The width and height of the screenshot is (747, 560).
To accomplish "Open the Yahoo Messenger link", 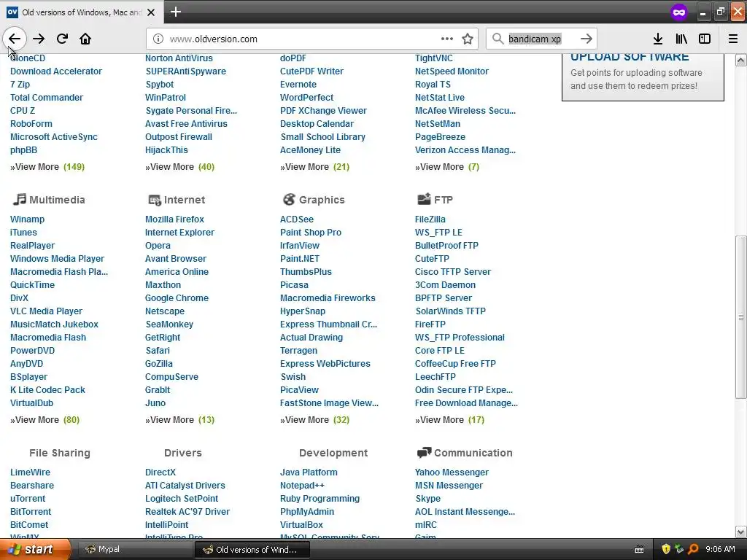I will pyautogui.click(x=452, y=472).
